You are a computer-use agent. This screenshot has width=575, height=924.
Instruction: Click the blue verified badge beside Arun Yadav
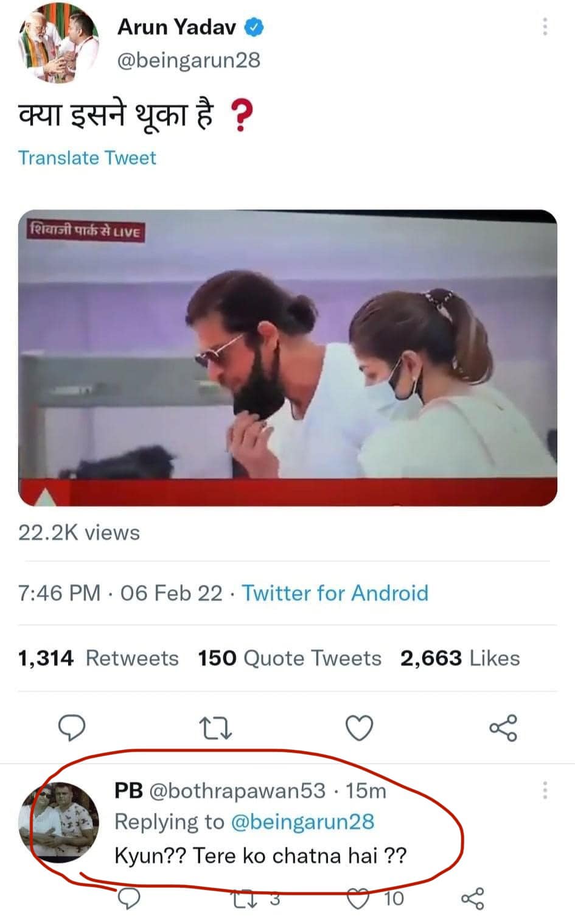pos(254,27)
